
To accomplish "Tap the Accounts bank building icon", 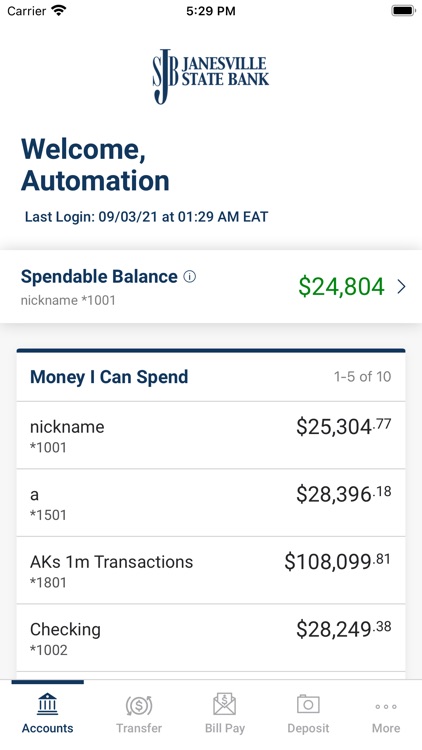I will coord(47,704).
